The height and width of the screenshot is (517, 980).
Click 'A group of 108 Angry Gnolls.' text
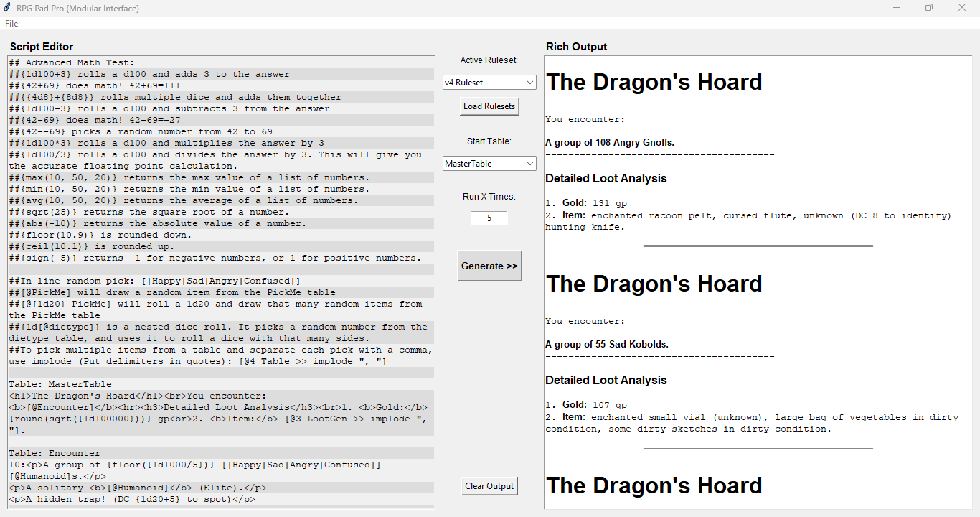[610, 143]
